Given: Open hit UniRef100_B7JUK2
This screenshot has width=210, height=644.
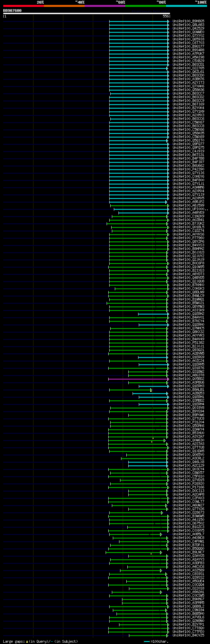Looking at the screenshot, I should (x=188, y=223).
